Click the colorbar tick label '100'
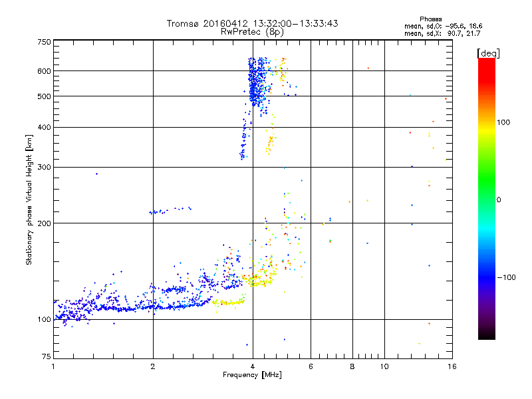532x399 pixels. [503, 122]
